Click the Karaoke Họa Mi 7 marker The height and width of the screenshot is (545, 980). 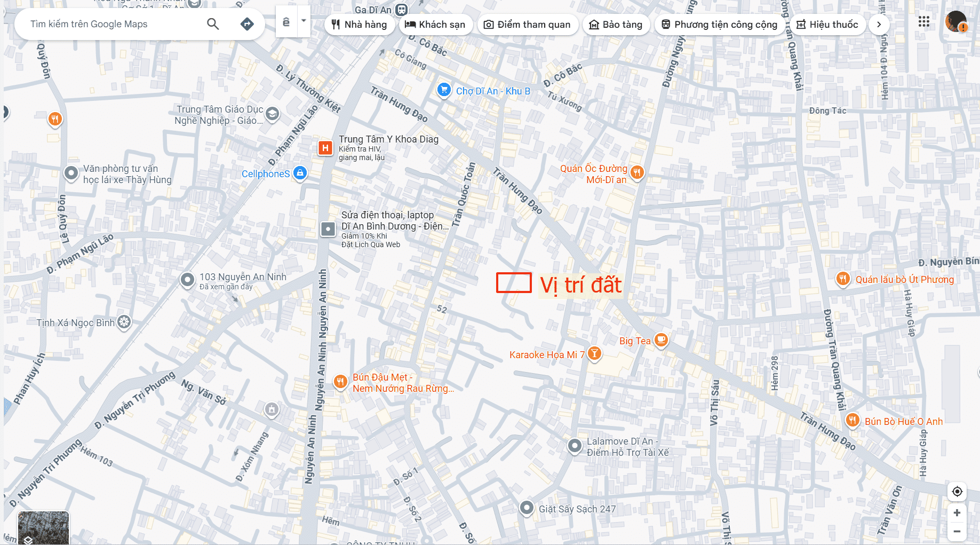(594, 353)
